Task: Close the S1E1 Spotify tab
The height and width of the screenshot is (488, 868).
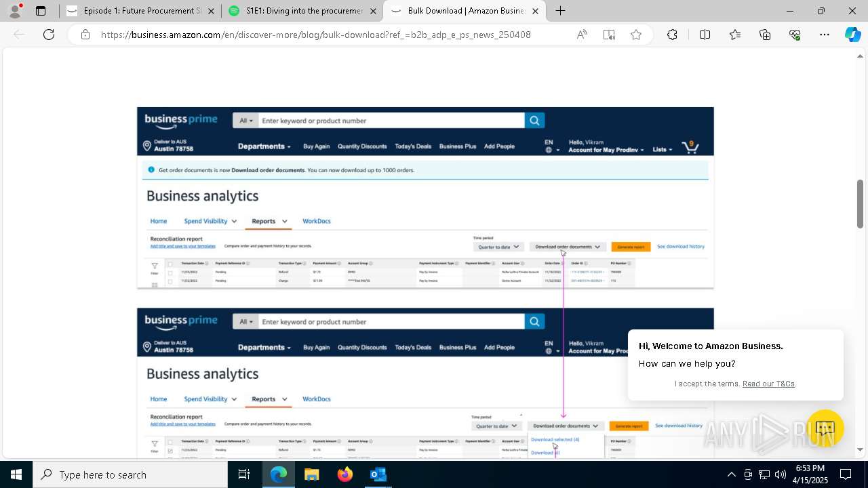Action: (x=374, y=11)
